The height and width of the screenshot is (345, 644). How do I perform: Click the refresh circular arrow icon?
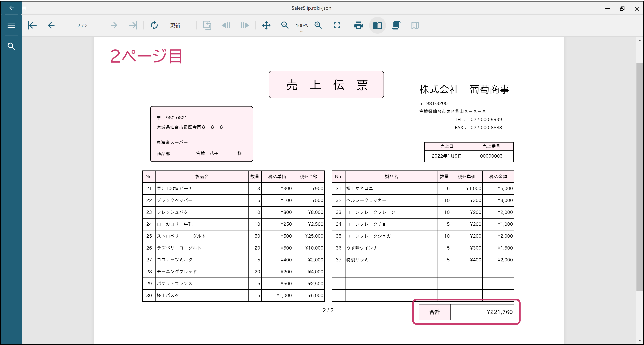click(x=154, y=25)
